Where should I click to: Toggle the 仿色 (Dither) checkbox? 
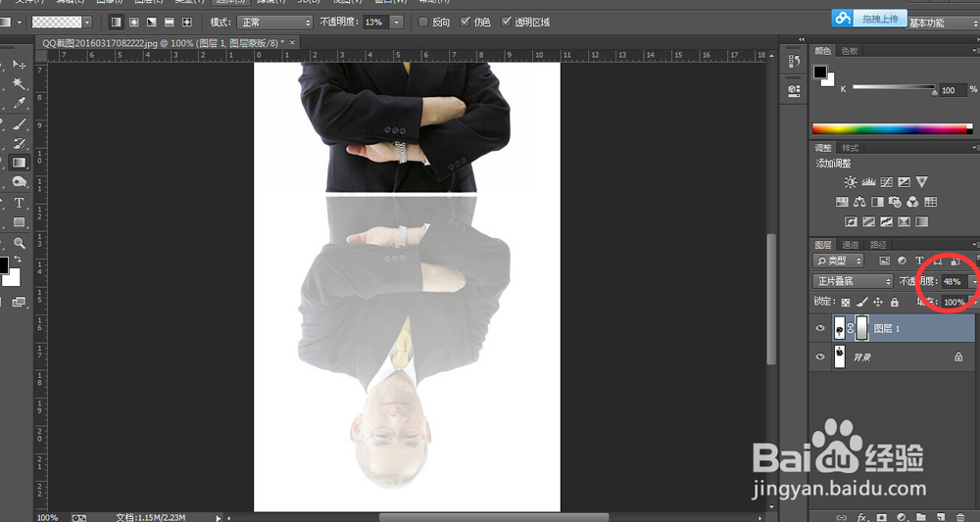465,23
